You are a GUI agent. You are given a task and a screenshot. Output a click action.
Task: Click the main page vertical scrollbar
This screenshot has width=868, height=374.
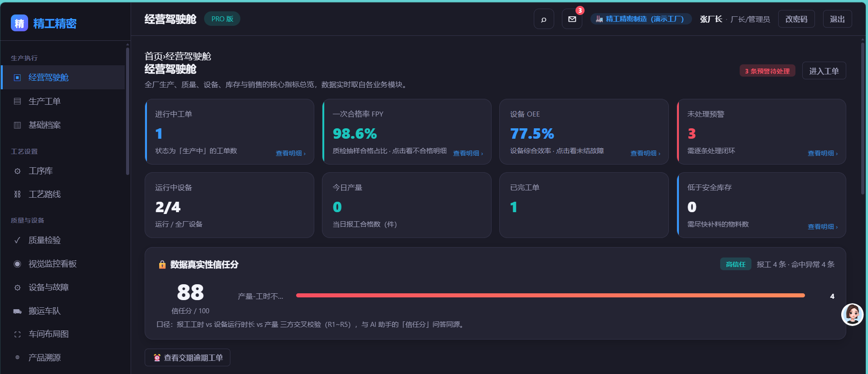pos(863,118)
